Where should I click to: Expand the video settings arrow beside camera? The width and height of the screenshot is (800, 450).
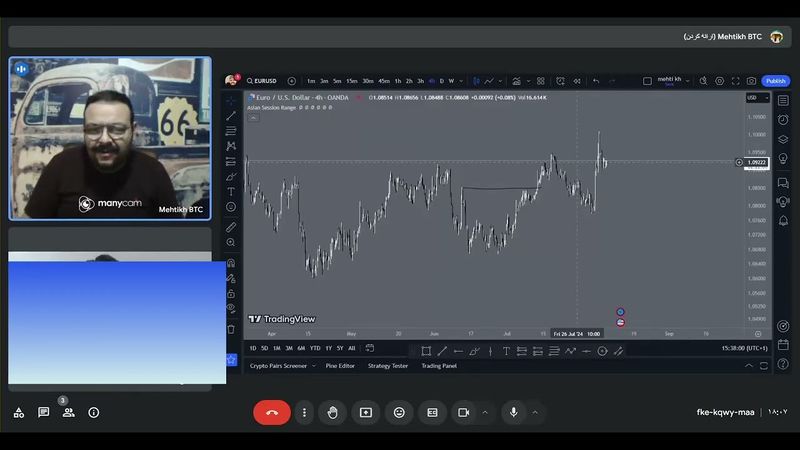click(485, 412)
